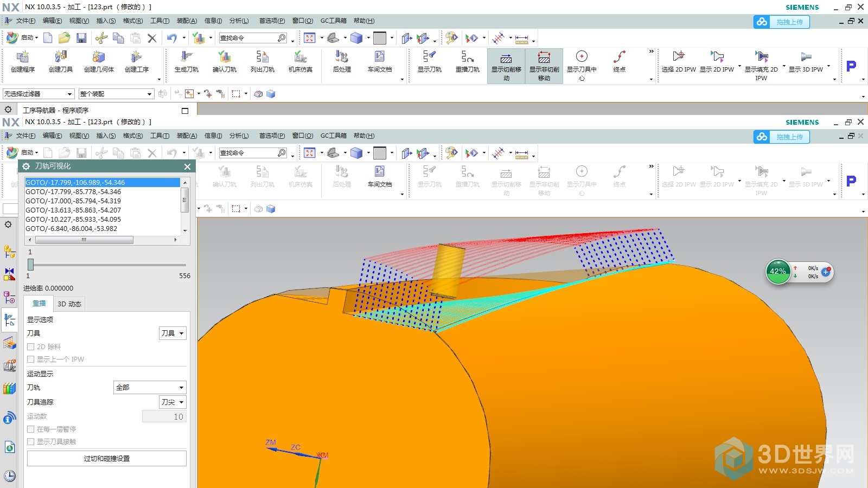This screenshot has width=868, height=488.
Task: Click Create Tool (创建刀具) in upper NX window
Action: tap(61, 61)
